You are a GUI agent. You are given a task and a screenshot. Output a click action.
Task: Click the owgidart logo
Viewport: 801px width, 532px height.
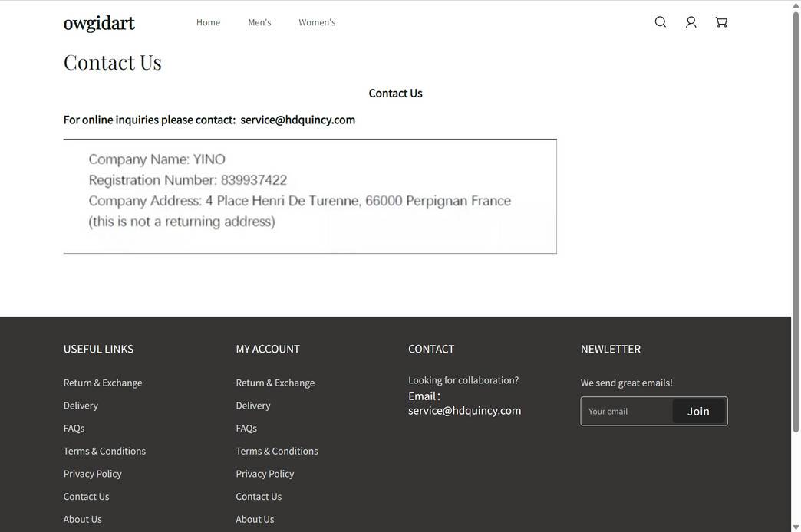click(99, 23)
